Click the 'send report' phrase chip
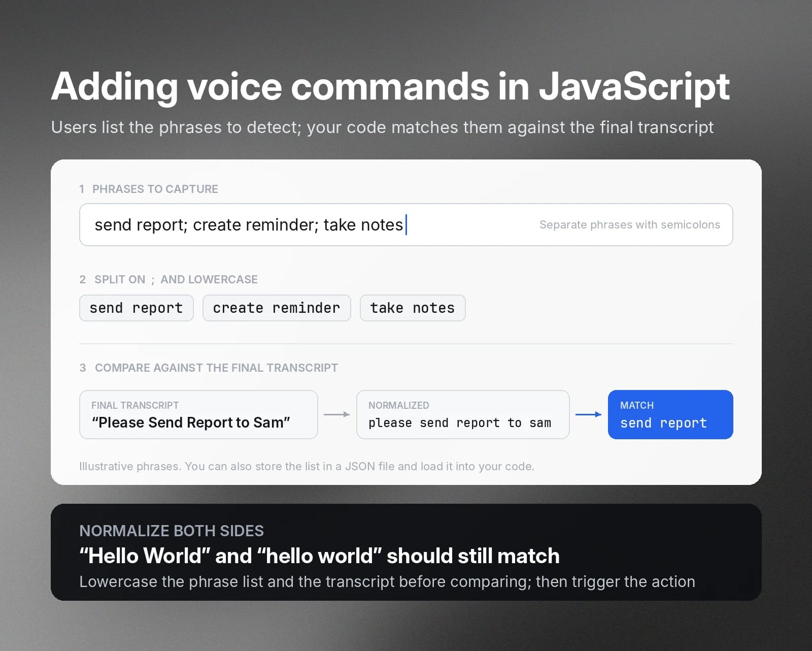Viewport: 812px width, 651px height. (137, 308)
